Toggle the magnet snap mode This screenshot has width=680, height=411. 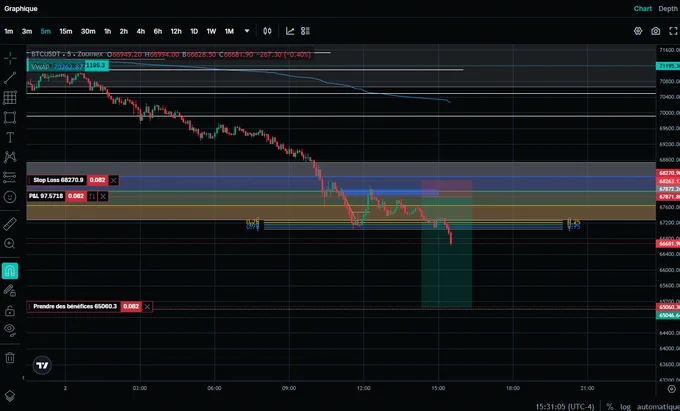pyautogui.click(x=10, y=271)
